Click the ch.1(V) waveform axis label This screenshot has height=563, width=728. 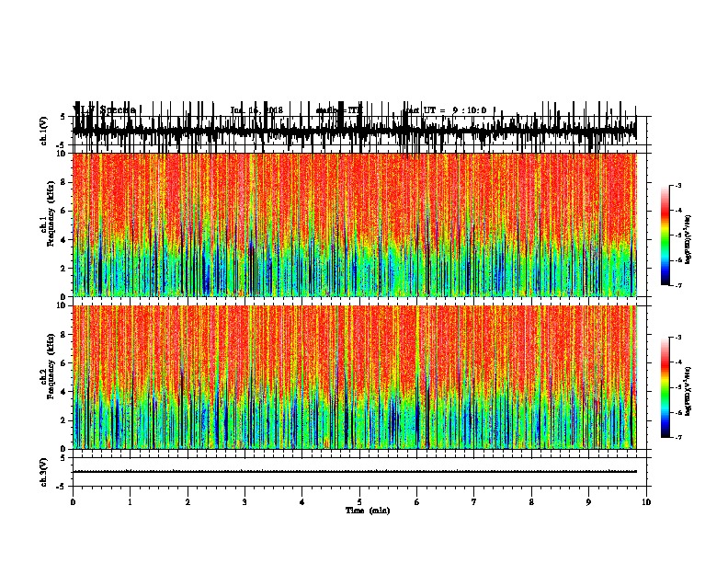click(x=44, y=131)
